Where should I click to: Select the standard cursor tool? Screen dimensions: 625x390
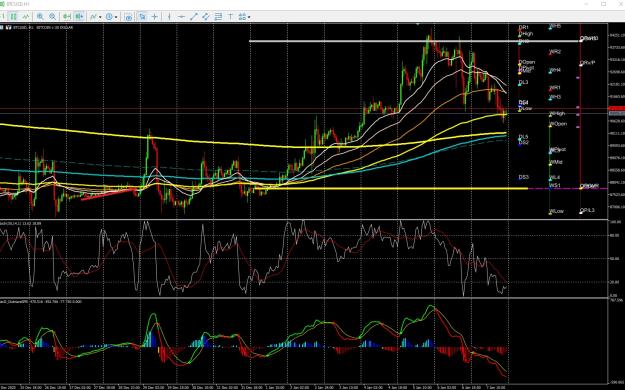coord(142,17)
